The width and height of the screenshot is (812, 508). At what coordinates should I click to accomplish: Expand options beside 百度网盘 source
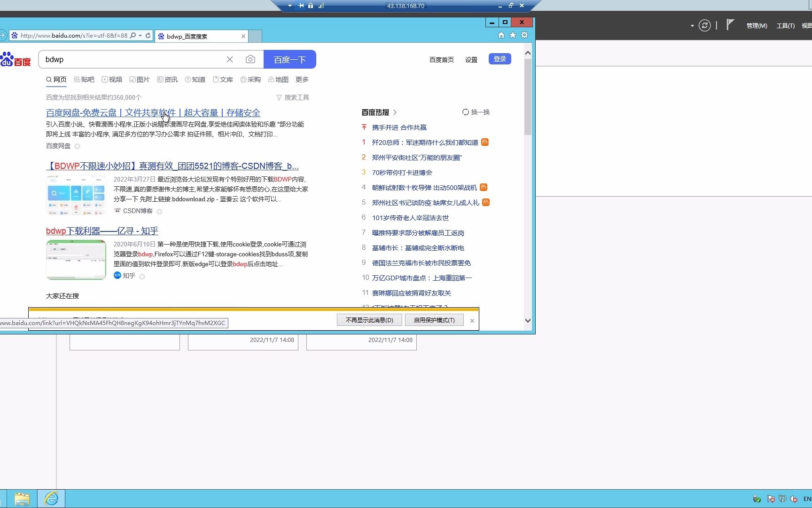(x=78, y=146)
